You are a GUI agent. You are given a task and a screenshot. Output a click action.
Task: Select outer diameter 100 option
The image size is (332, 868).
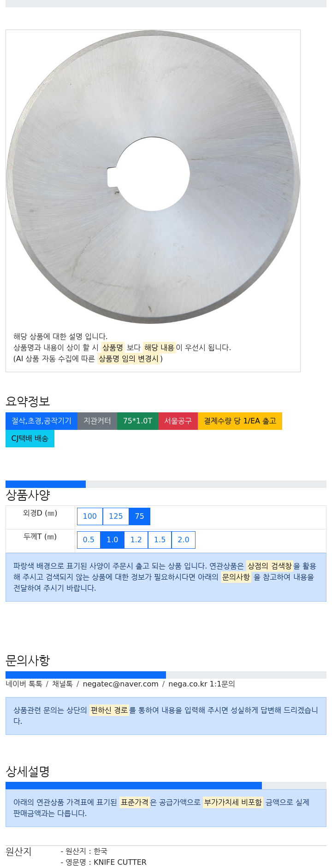click(90, 516)
